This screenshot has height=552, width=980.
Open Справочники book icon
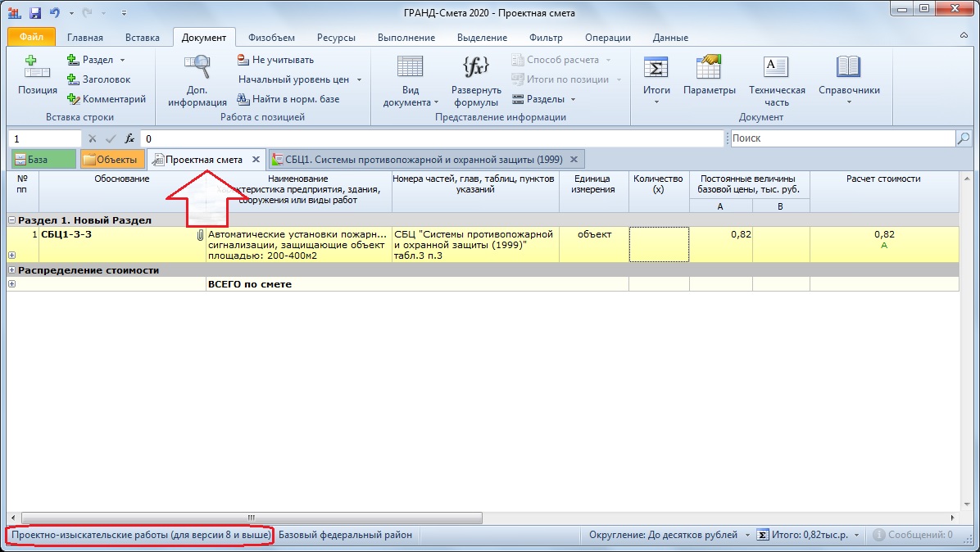[849, 67]
